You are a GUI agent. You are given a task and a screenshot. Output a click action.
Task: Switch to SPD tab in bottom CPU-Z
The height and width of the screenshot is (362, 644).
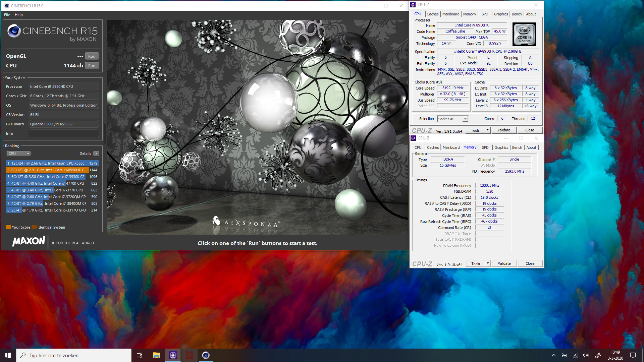485,147
